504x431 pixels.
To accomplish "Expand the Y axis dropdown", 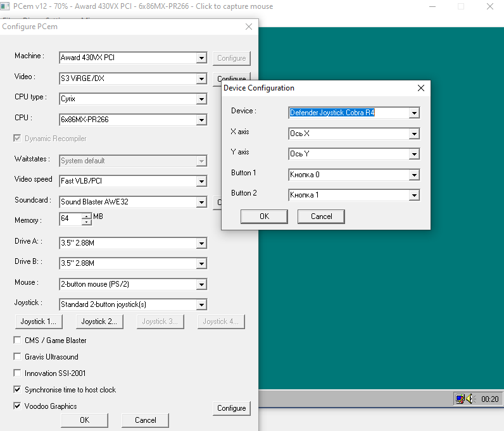I will pos(414,154).
